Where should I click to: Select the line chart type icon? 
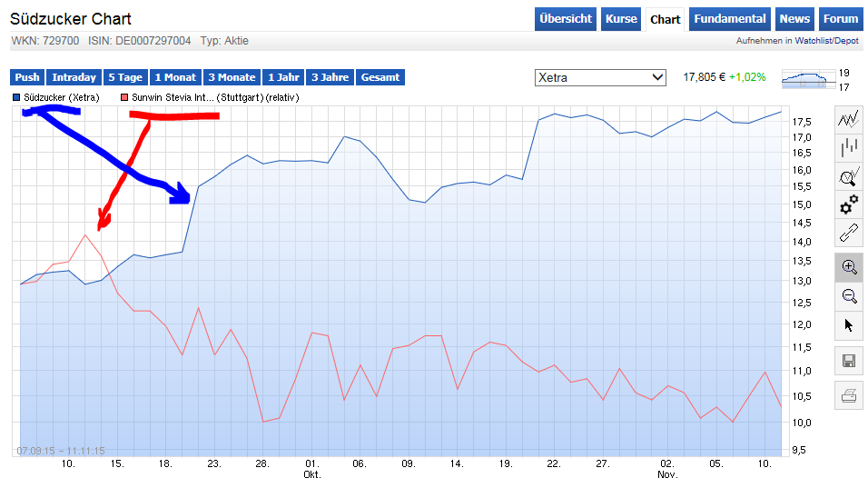[849, 119]
